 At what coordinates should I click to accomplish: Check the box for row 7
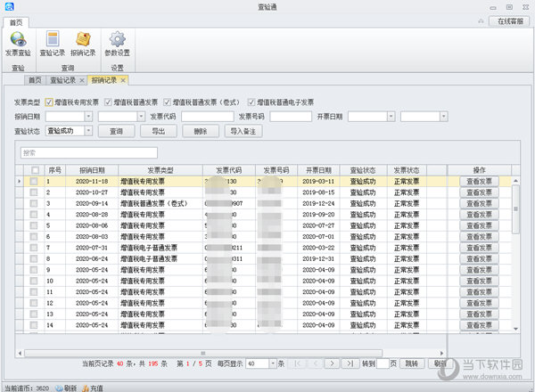pos(34,248)
